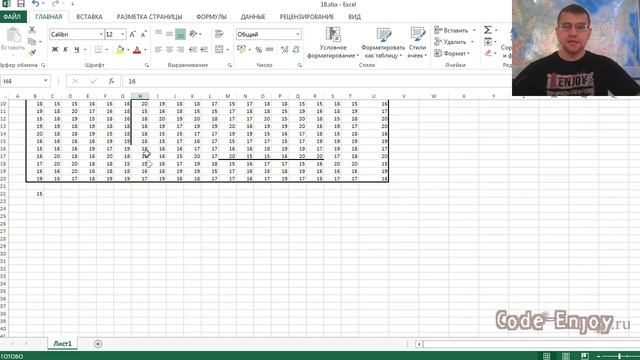
Task: Open Стили ячеек gallery
Action: [417, 42]
